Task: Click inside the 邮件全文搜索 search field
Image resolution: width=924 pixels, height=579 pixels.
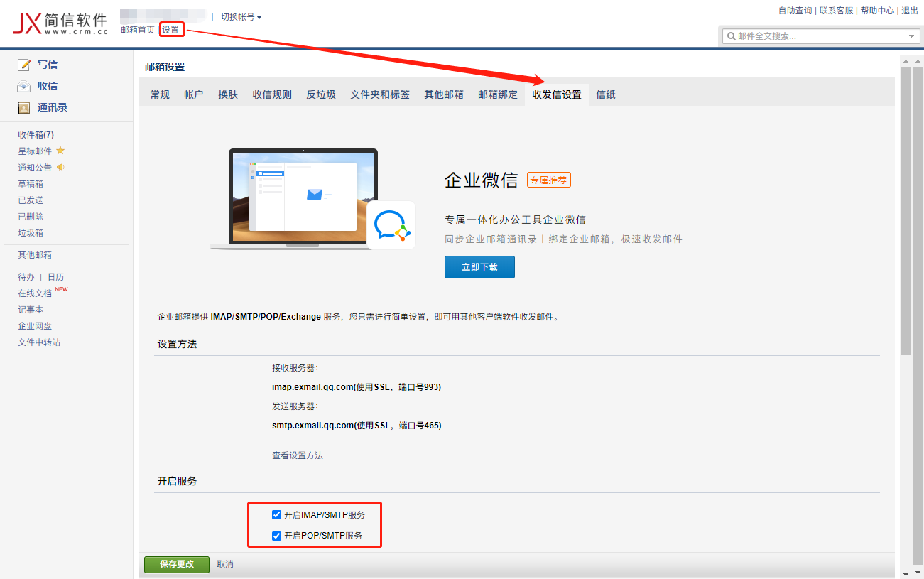Action: tap(817, 36)
